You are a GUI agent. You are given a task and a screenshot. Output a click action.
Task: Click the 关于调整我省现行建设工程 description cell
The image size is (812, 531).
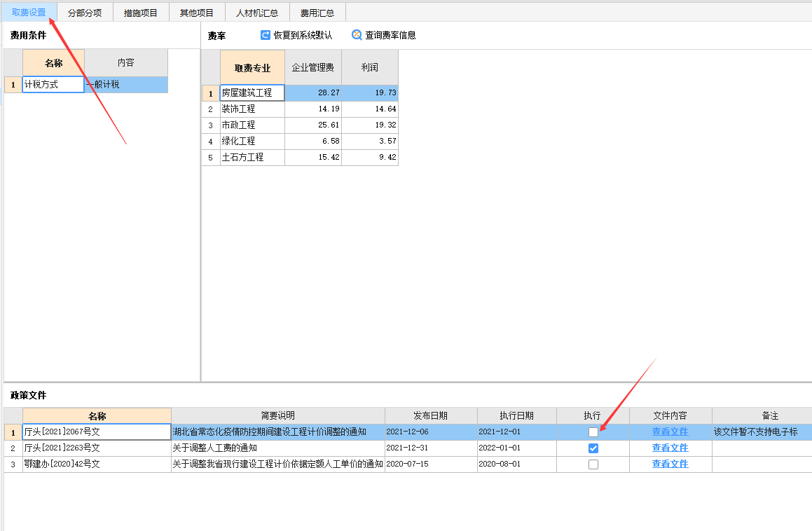coord(278,464)
